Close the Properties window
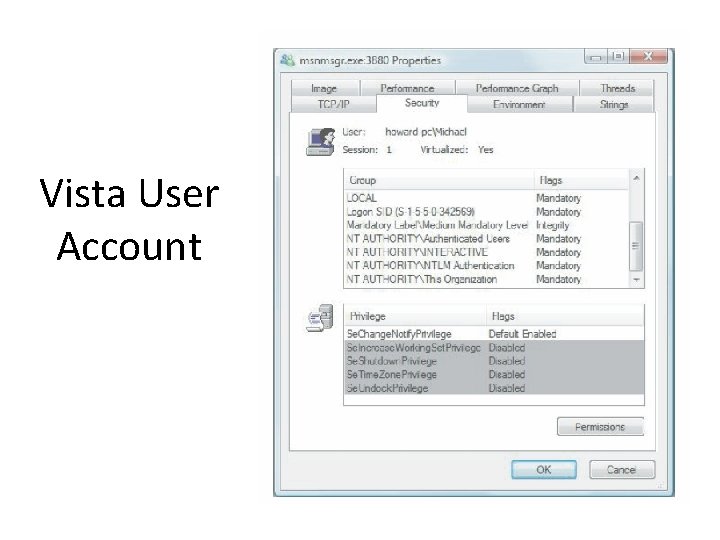 pos(648,56)
